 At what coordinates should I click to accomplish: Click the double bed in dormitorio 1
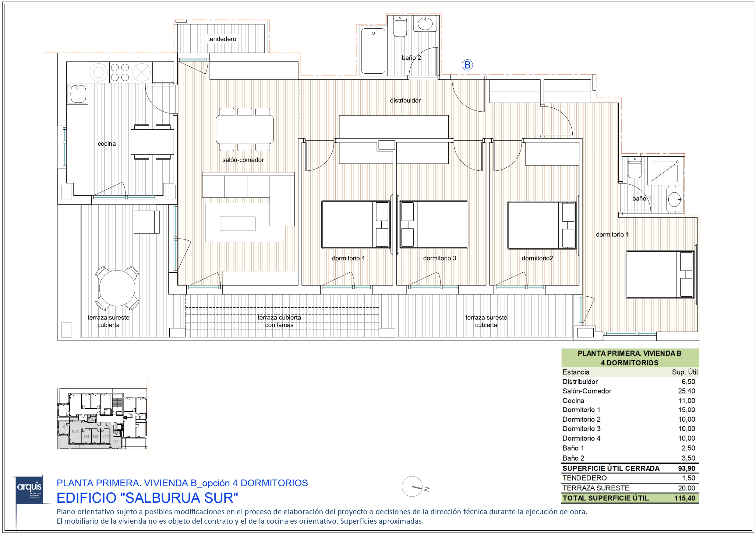660,275
